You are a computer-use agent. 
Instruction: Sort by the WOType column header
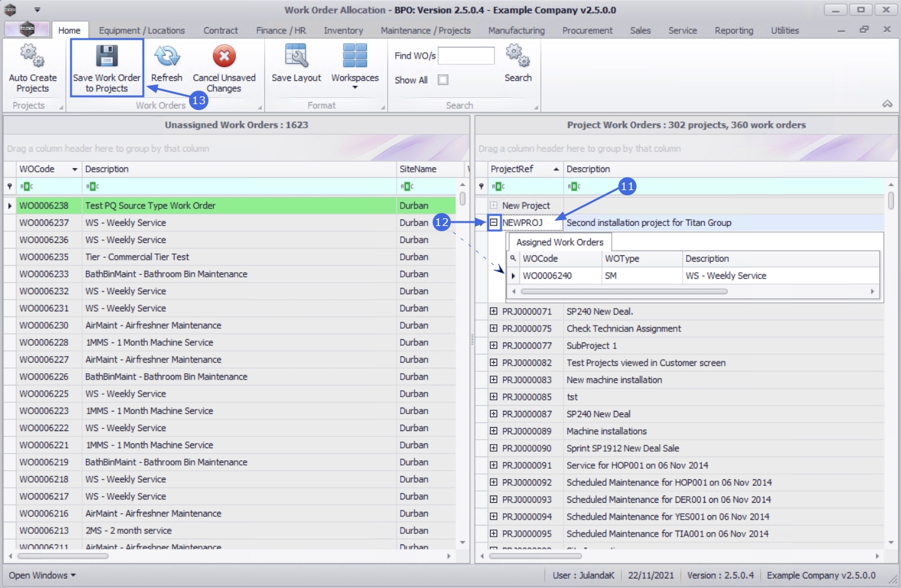tap(642, 259)
